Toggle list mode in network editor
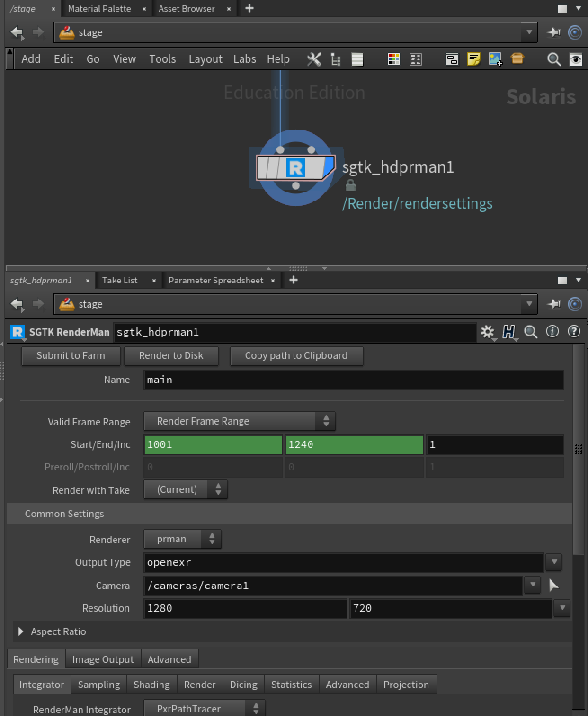 tap(357, 59)
